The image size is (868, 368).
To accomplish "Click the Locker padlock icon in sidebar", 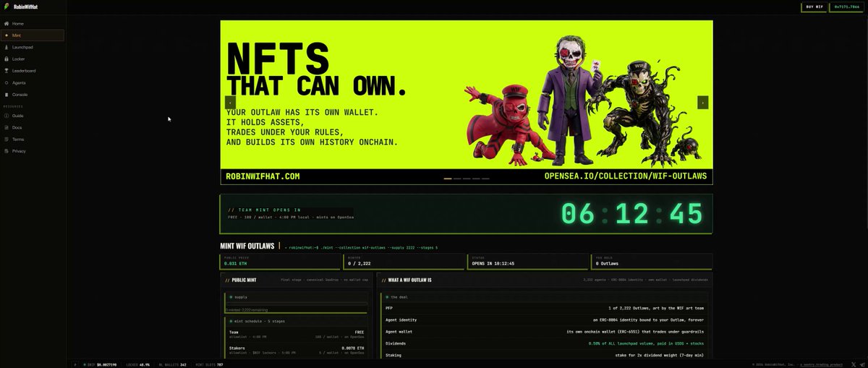I will 6,59.
